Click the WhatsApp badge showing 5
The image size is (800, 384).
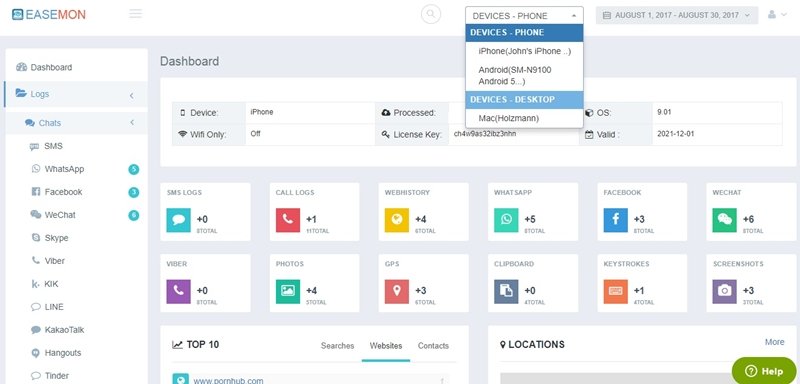[134, 169]
